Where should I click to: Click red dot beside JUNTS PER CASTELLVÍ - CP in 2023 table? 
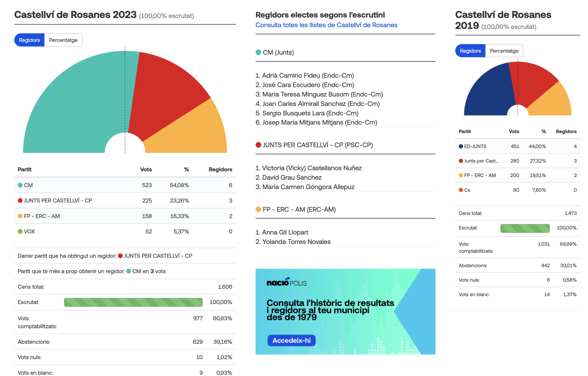coord(20,201)
